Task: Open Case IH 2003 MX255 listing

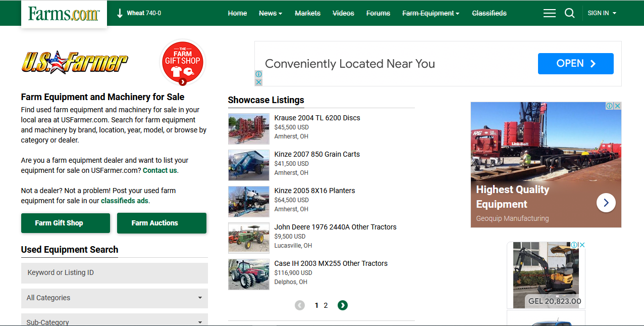Action: (x=331, y=263)
